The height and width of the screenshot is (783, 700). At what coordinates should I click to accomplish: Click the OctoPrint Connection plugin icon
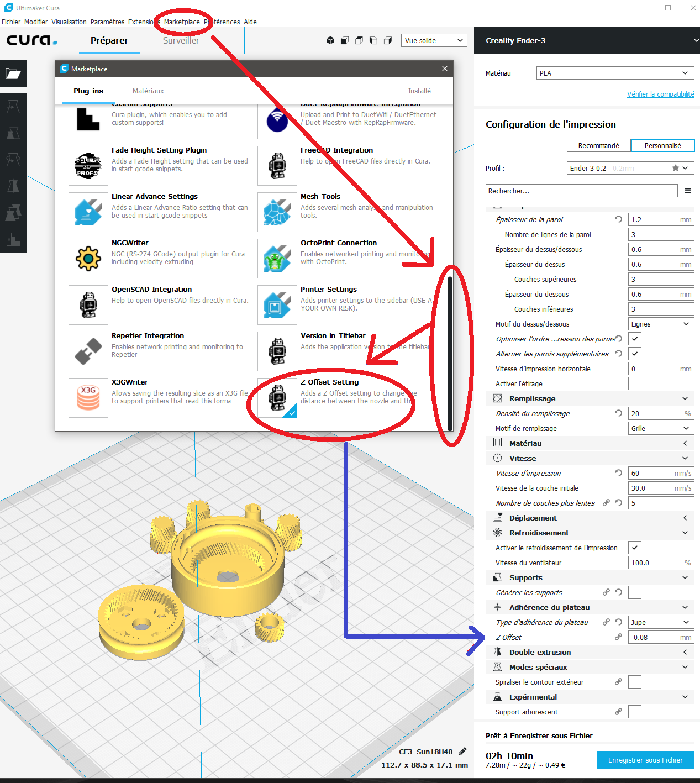pos(277,259)
